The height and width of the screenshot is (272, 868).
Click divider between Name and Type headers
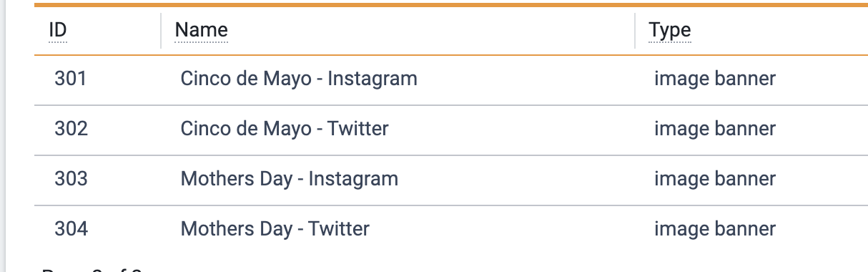[635, 31]
